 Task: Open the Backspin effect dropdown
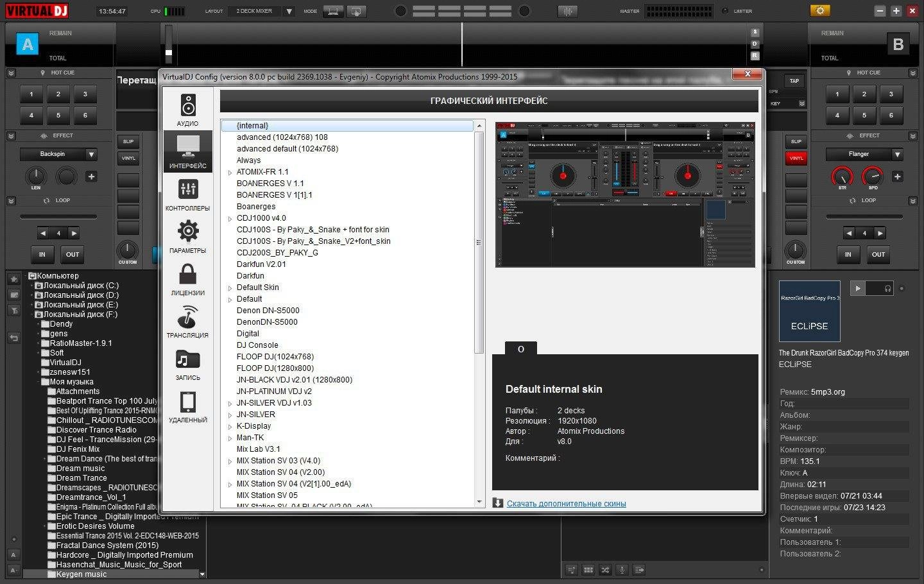tap(91, 154)
